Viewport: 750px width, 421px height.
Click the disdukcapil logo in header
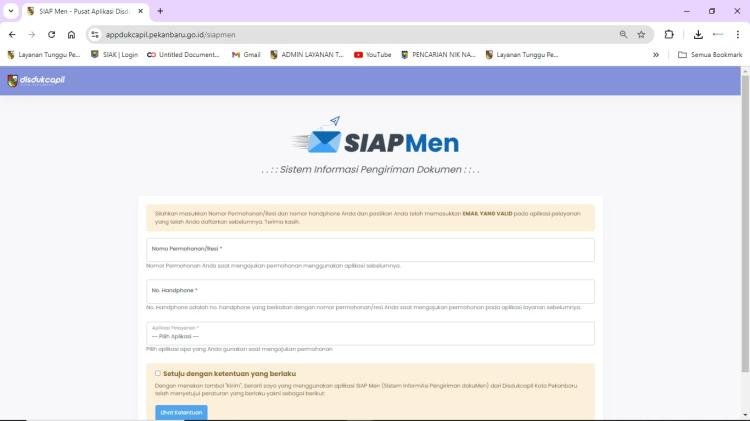pyautogui.click(x=36, y=80)
